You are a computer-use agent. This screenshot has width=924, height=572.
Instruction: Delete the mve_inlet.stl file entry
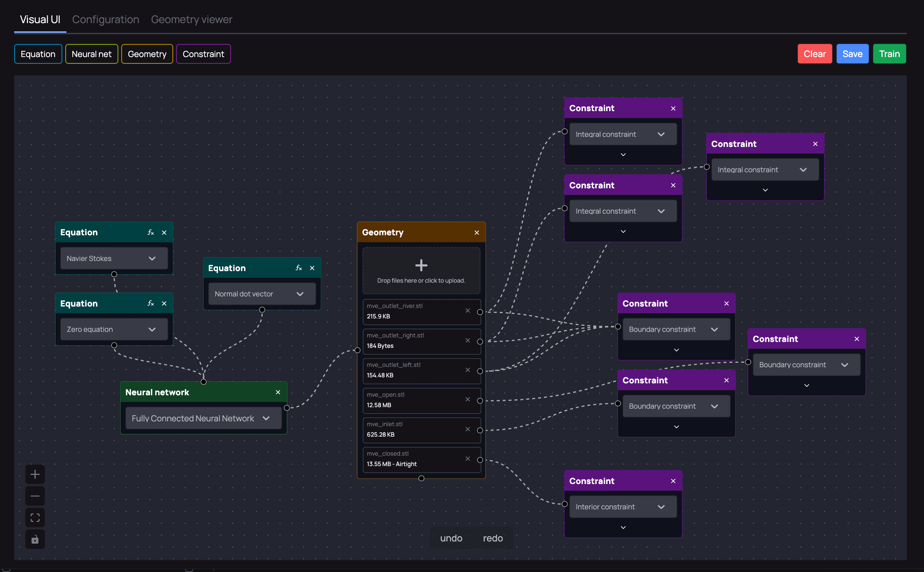pyautogui.click(x=468, y=429)
